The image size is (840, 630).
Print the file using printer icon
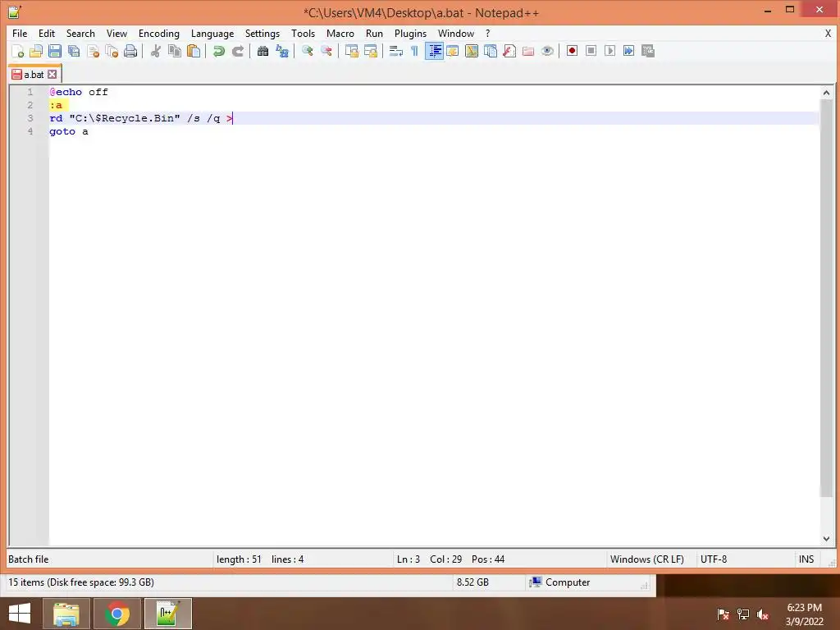click(x=130, y=51)
